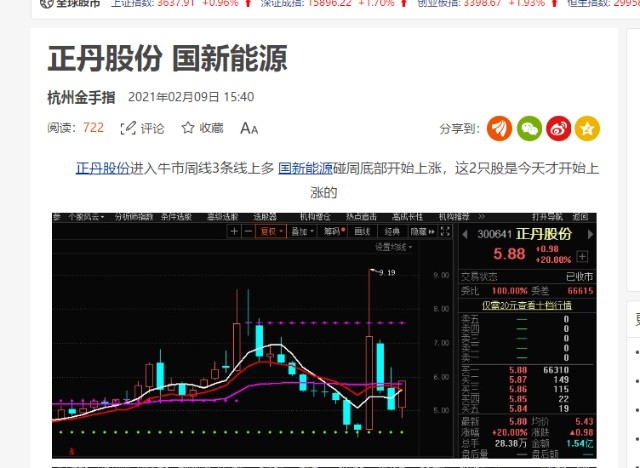The height and width of the screenshot is (468, 640).
Task: Click the font size Aa icon
Action: click(249, 128)
